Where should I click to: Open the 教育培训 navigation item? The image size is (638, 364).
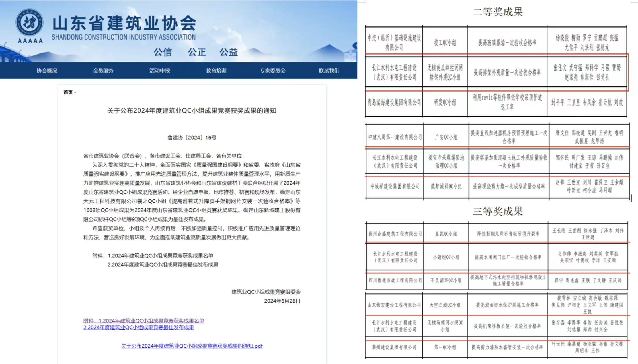(216, 71)
